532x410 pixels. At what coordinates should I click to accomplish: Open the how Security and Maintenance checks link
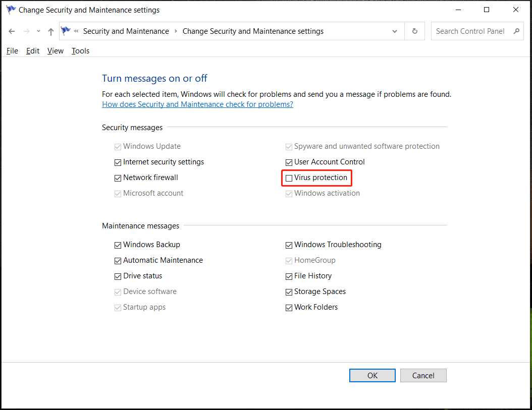(x=197, y=104)
